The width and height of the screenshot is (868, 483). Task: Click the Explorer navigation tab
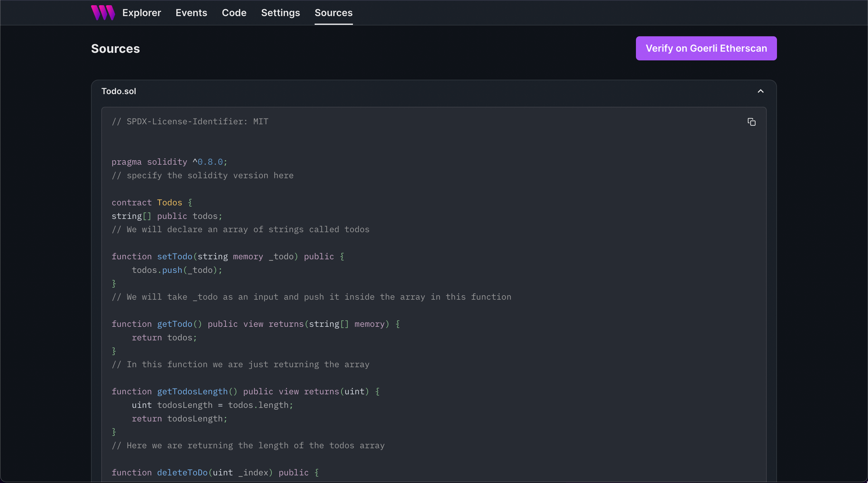click(x=141, y=13)
